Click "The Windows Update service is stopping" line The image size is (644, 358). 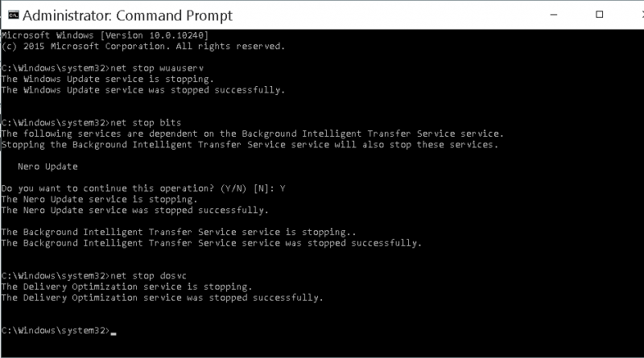click(x=108, y=79)
